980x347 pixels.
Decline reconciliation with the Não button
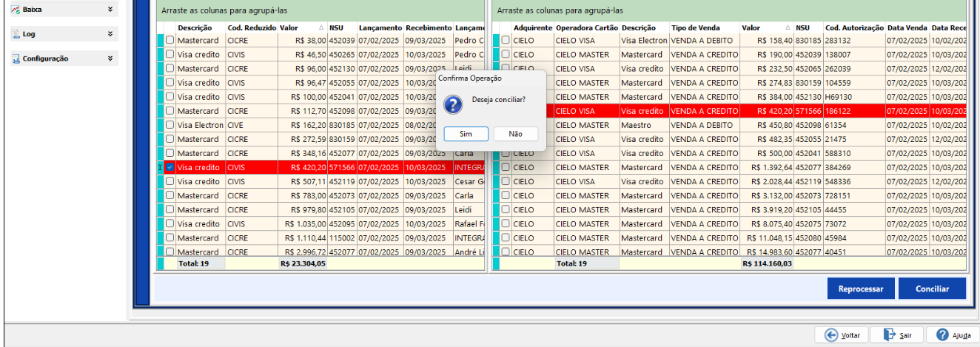coord(516,134)
